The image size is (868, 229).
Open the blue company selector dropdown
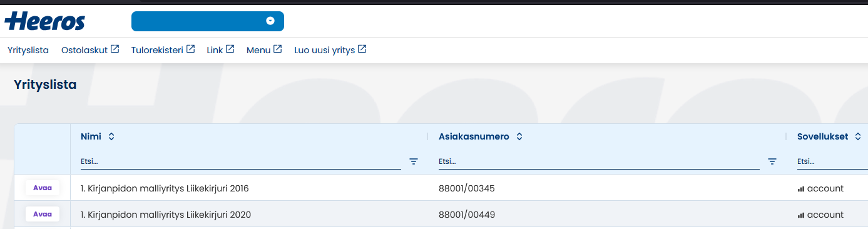point(208,21)
